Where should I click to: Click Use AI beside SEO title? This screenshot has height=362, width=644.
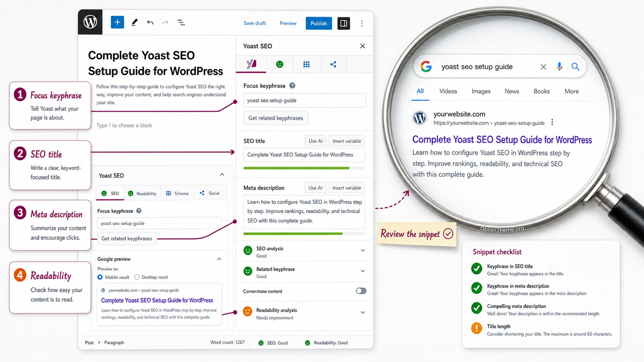pos(315,141)
